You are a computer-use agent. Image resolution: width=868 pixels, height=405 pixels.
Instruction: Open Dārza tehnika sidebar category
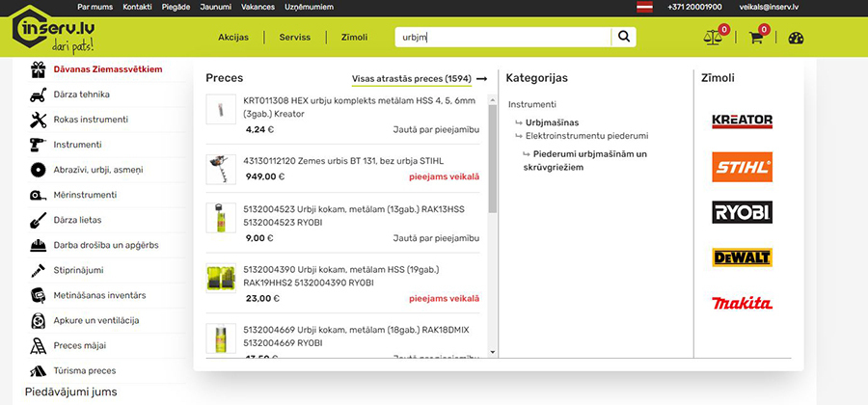[x=81, y=94]
